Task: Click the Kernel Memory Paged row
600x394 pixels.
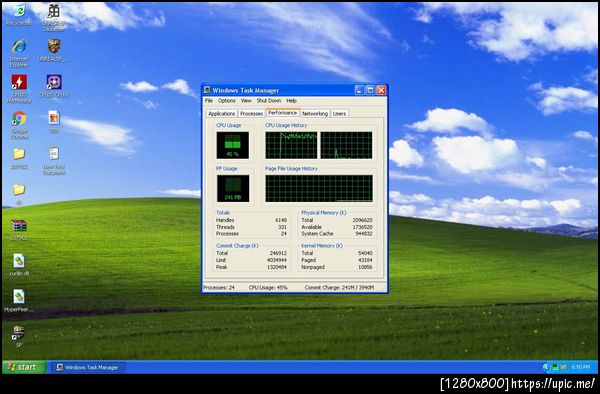Action: click(x=337, y=260)
